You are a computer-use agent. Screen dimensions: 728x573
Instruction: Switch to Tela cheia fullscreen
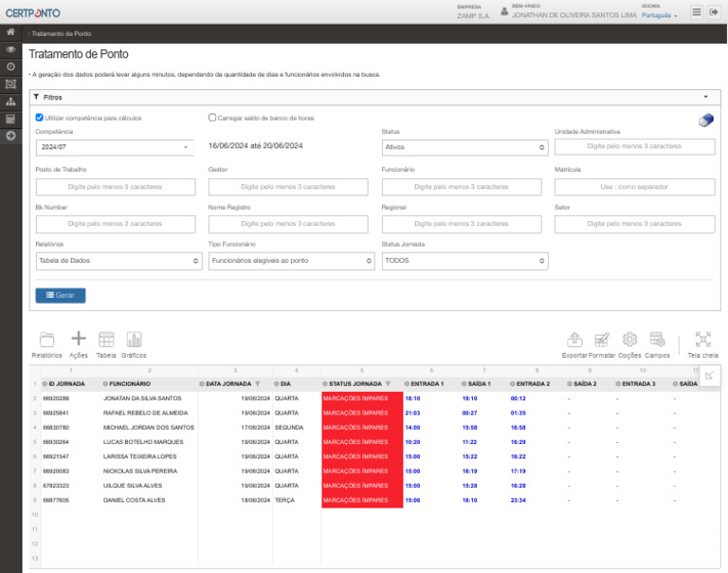point(702,340)
